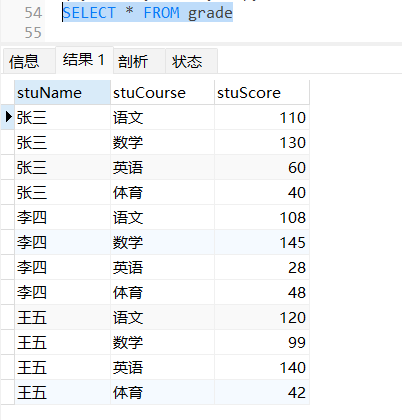Image resolution: width=402 pixels, height=420 pixels.
Task: Switch to the 信息 tab
Action: click(29, 61)
